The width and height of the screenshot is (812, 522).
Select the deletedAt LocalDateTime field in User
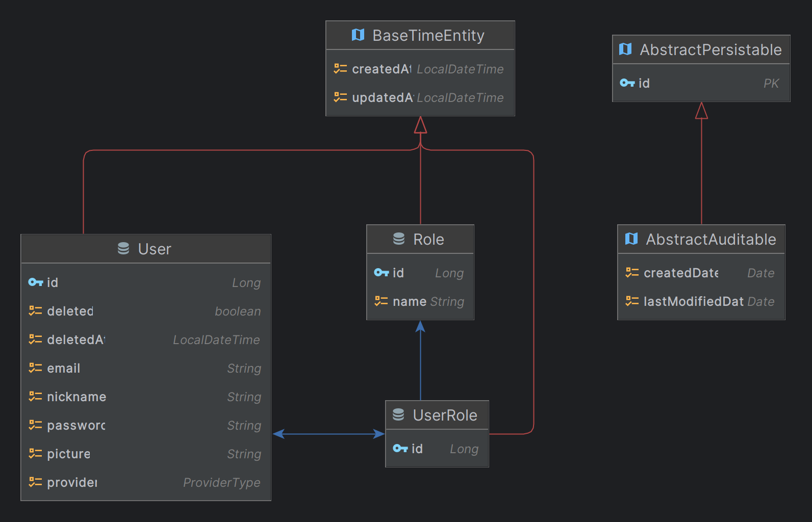click(x=146, y=340)
